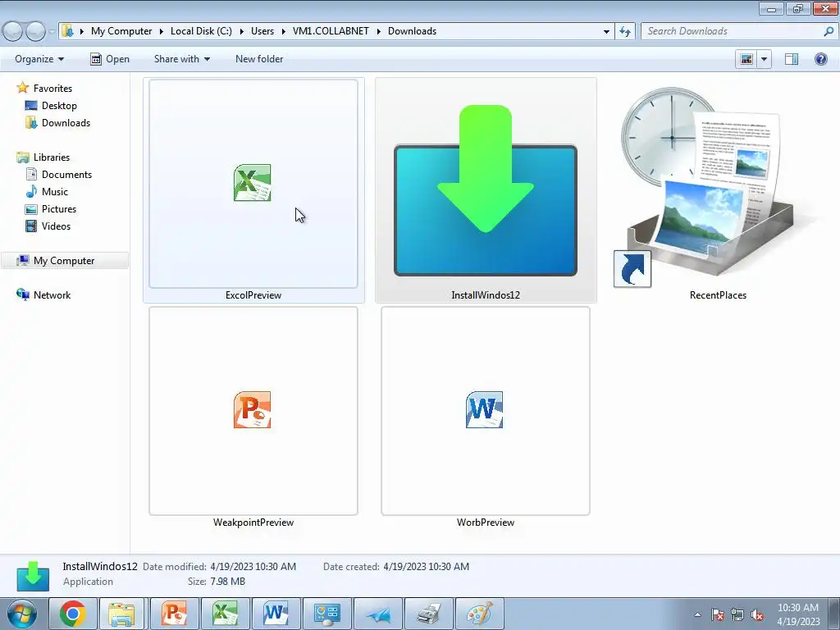Viewport: 840px width, 630px height.
Task: Open the printer/fax taskbar icon
Action: coord(429,614)
